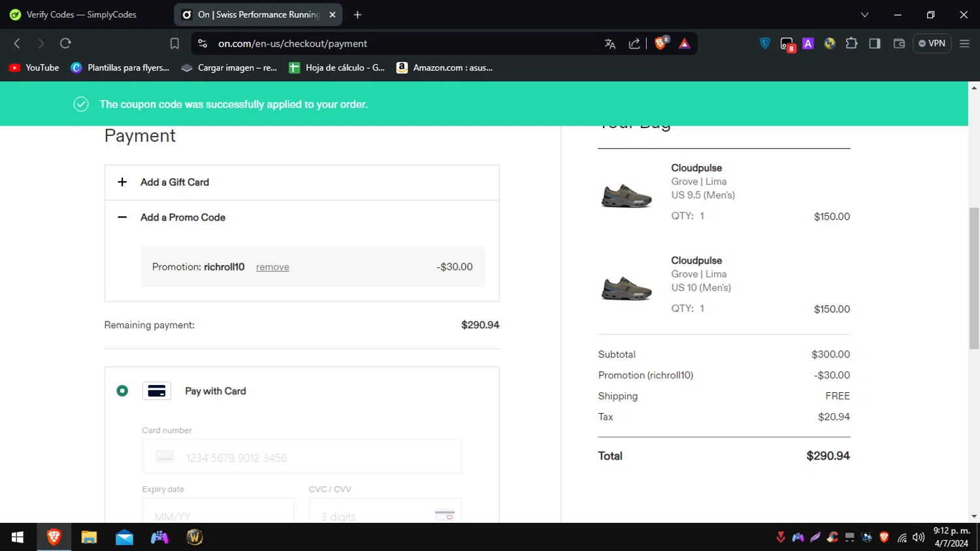Select Pay with Card radio button
Viewport: 980px width, 551px height.
(x=122, y=391)
